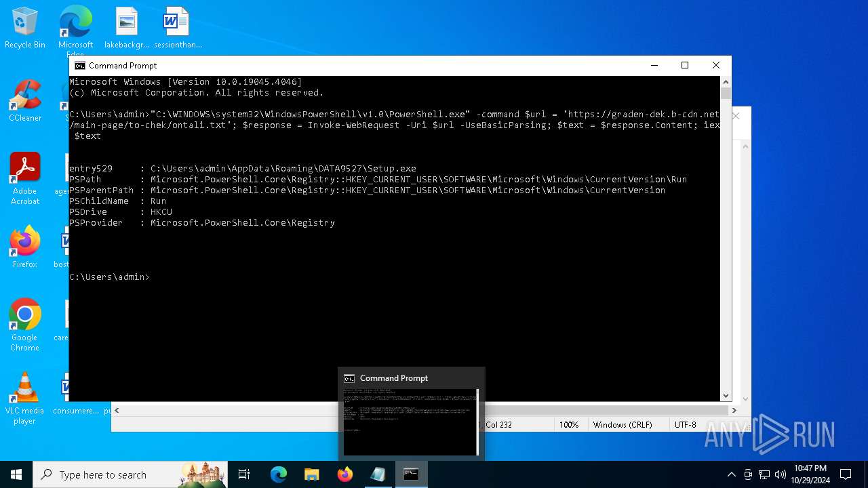Launch Google Chrome desktop shortcut
Image resolution: width=868 pixels, height=488 pixels.
pyautogui.click(x=25, y=325)
